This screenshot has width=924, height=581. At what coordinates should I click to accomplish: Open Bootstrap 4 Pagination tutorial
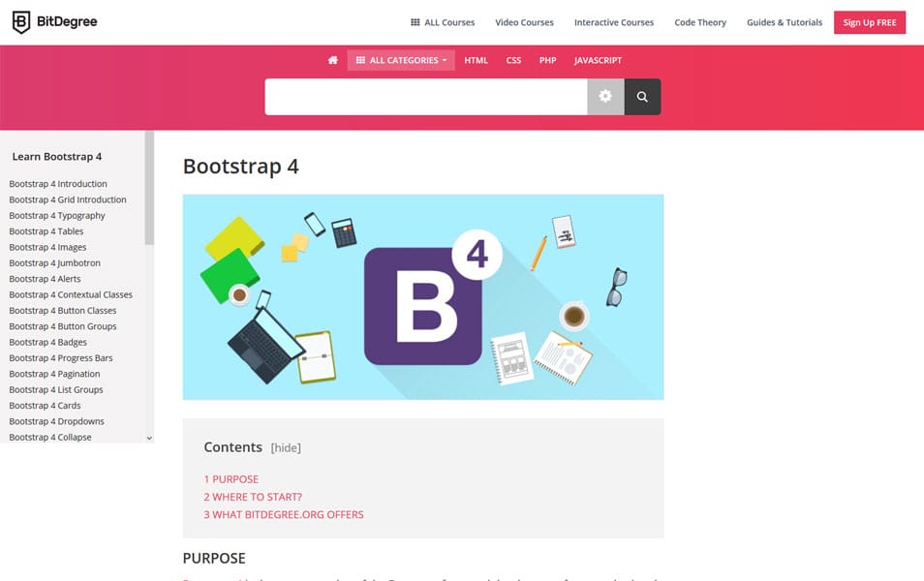pyautogui.click(x=54, y=374)
